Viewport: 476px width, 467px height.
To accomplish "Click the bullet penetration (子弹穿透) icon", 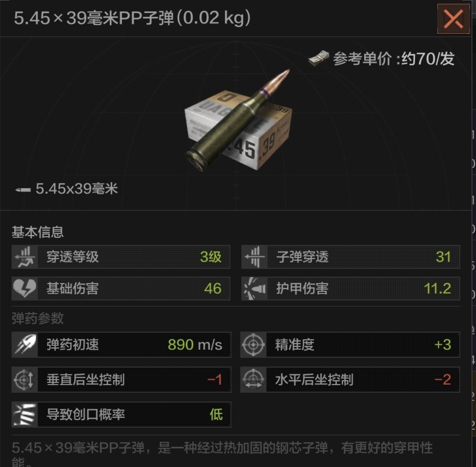I will point(254,257).
